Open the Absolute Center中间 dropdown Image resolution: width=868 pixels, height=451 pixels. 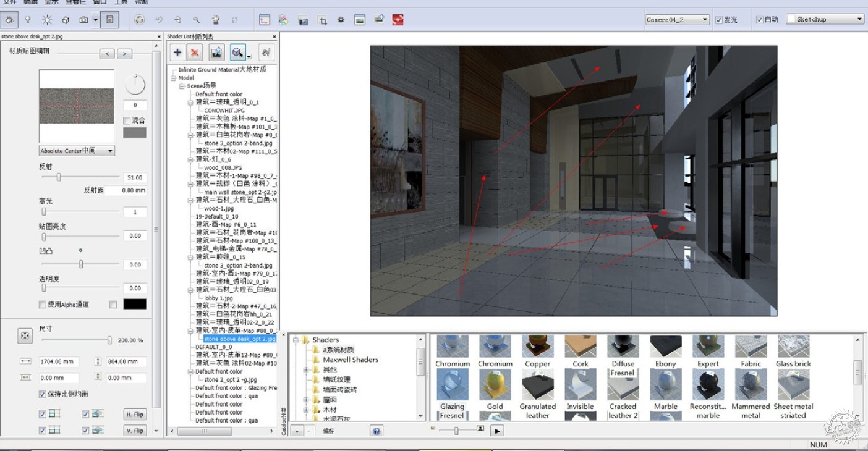click(77, 151)
